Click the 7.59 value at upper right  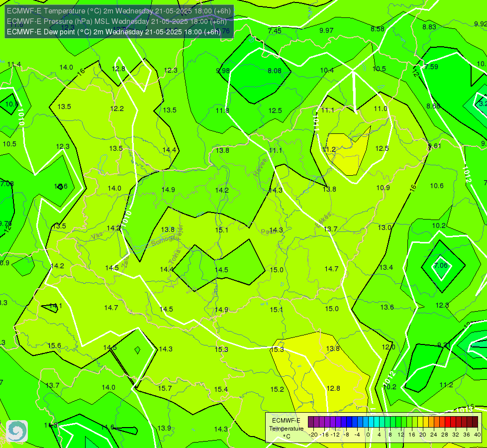coord(431,67)
